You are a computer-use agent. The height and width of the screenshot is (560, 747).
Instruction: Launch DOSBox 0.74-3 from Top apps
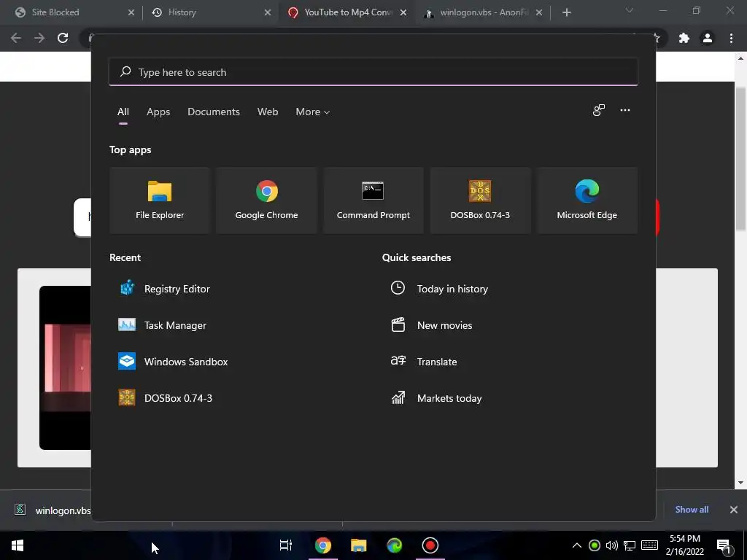pyautogui.click(x=480, y=201)
